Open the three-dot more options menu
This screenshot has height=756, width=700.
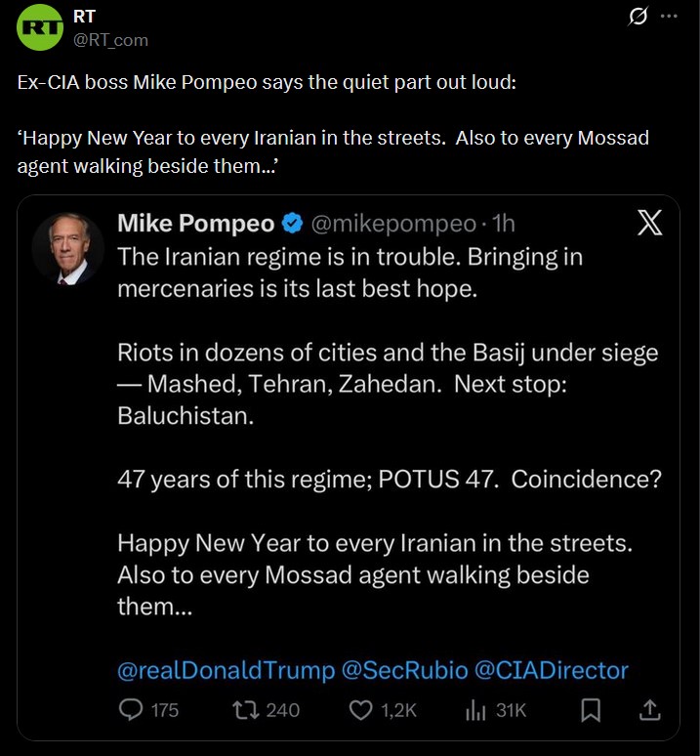pos(669,17)
